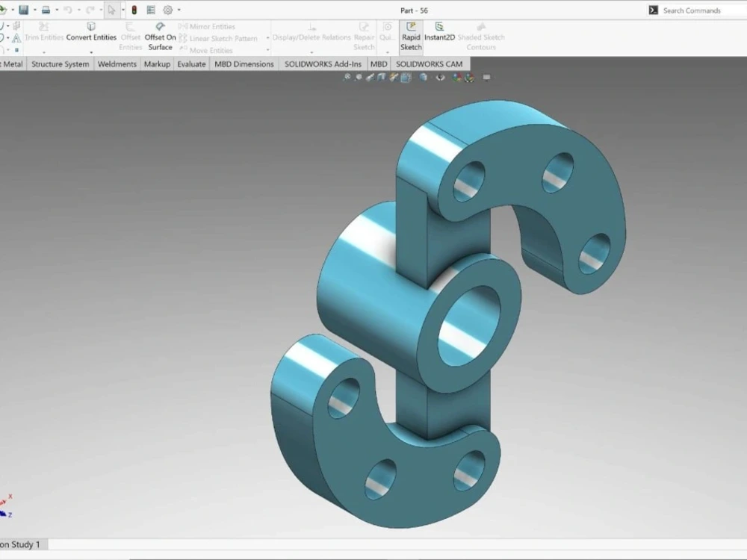The image size is (747, 560).
Task: Click the Sketch Text letter A icon
Action: [16, 38]
